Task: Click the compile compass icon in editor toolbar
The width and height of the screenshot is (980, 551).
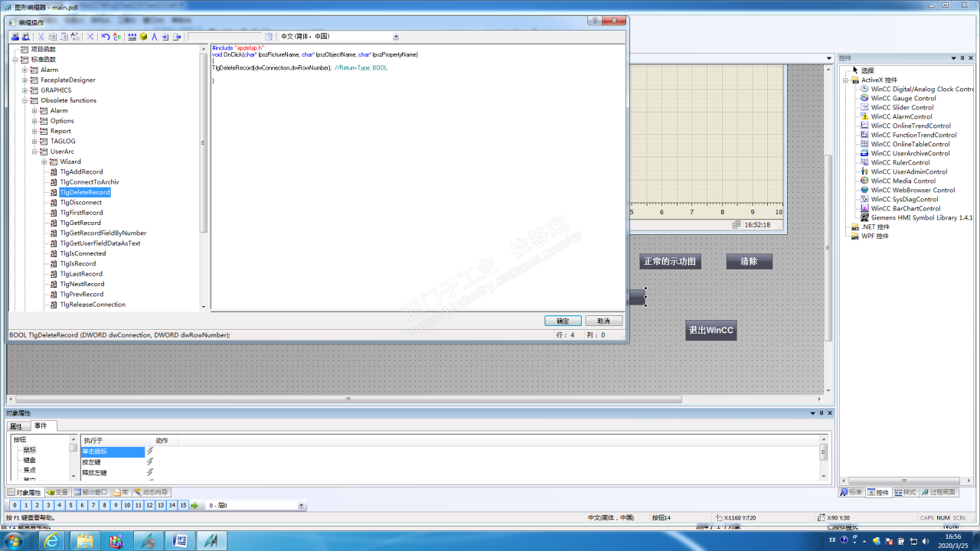Action: (x=154, y=37)
